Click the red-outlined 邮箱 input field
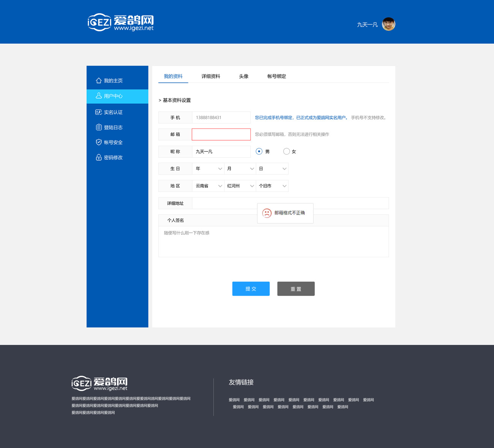This screenshot has height=448, width=494. [x=221, y=134]
